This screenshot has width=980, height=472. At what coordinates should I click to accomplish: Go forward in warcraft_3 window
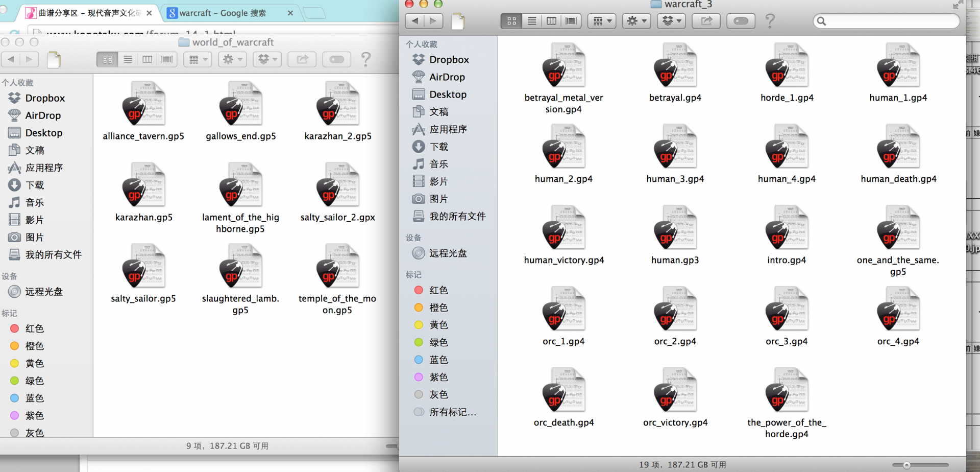(433, 21)
